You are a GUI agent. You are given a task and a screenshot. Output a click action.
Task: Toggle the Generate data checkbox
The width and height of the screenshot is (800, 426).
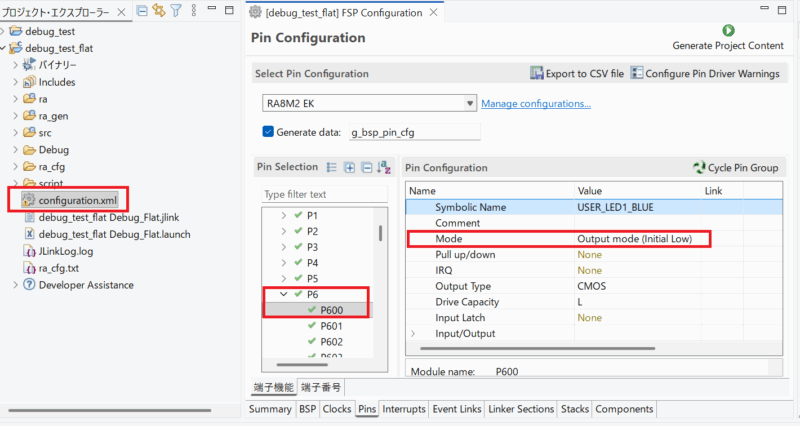click(268, 132)
